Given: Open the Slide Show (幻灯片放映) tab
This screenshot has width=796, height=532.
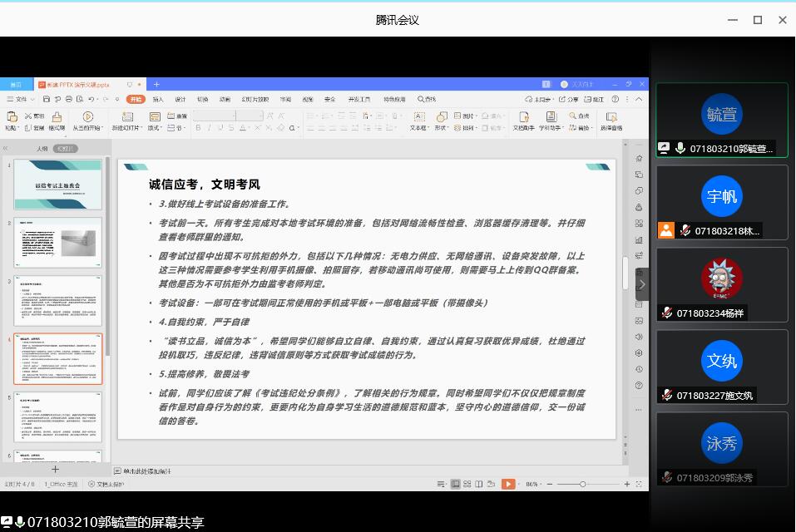Looking at the screenshot, I should pyautogui.click(x=255, y=100).
